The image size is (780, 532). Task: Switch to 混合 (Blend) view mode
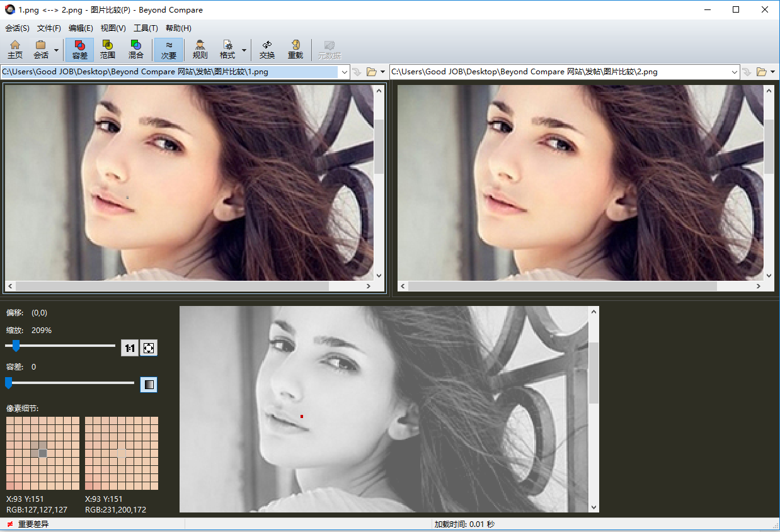click(x=135, y=49)
